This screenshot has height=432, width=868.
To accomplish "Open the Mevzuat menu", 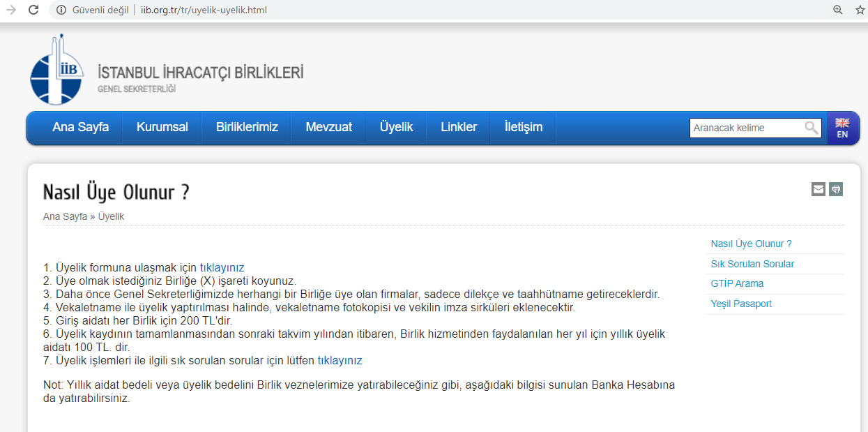I will pyautogui.click(x=328, y=128).
